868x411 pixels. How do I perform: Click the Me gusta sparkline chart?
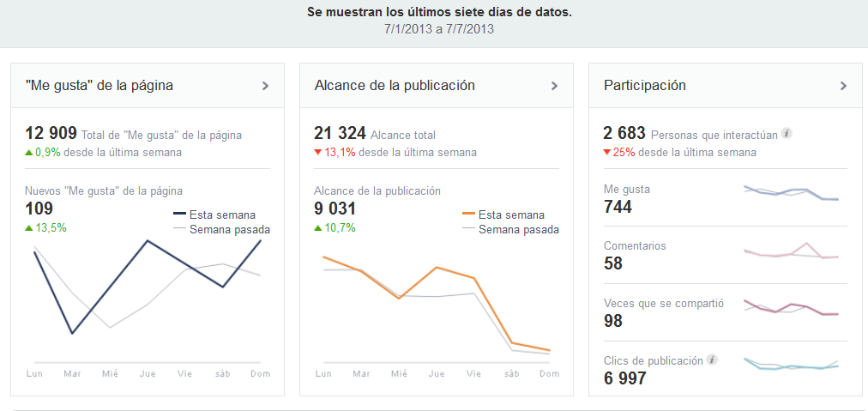tap(791, 193)
